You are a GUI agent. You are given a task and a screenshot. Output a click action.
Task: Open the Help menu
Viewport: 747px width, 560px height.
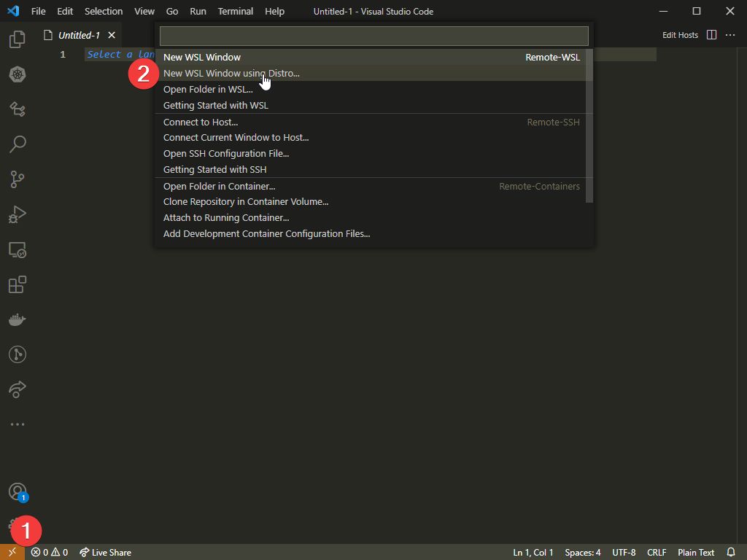pos(274,12)
